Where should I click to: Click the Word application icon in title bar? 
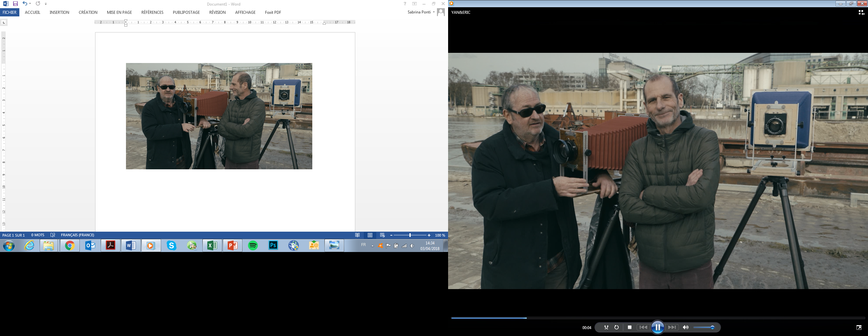pyautogui.click(x=6, y=4)
